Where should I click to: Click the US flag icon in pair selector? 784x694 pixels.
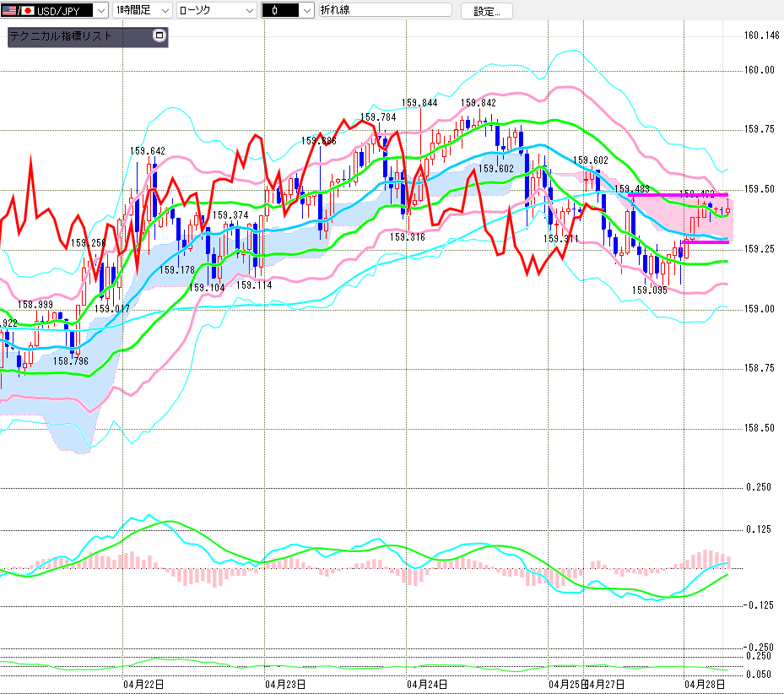coord(9,11)
